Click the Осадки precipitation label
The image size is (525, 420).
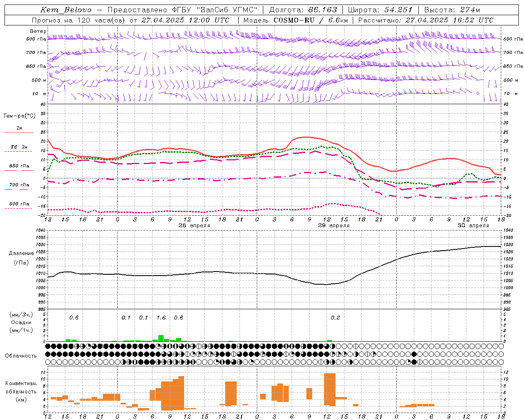click(21, 322)
